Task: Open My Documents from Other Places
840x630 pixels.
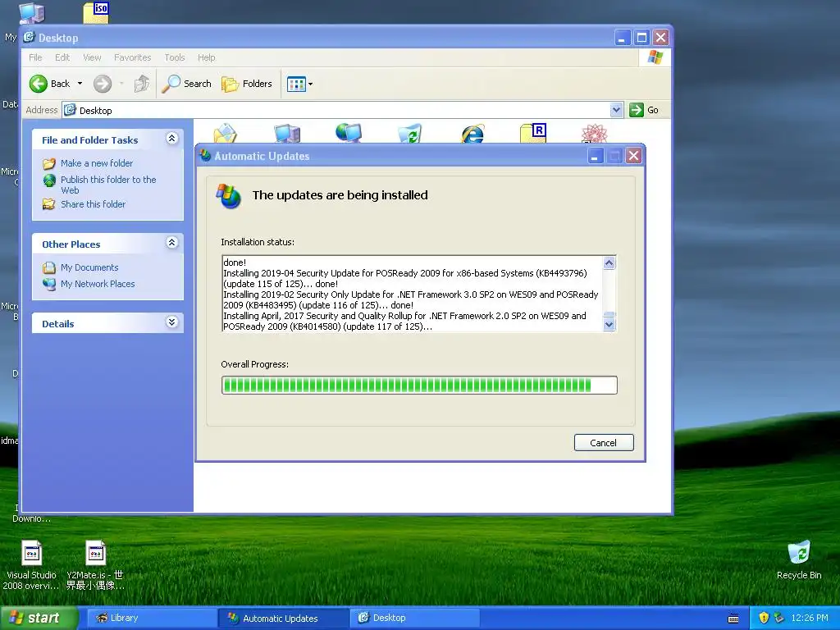Action: click(x=89, y=267)
